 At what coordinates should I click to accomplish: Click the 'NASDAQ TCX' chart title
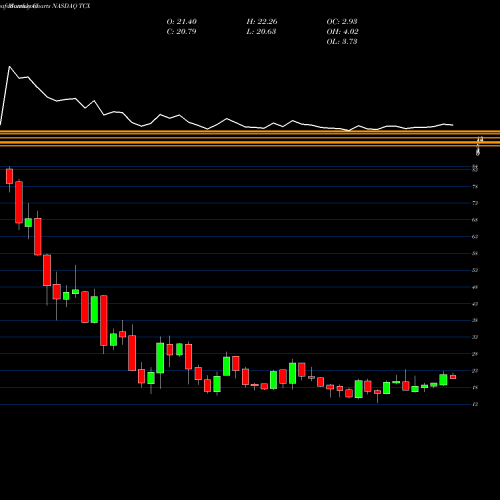click(71, 6)
